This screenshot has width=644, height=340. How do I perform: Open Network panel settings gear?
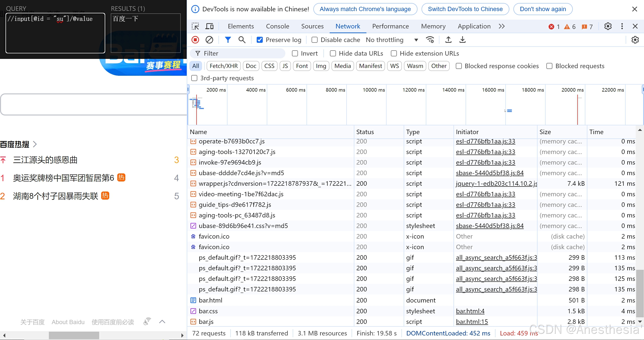(635, 40)
